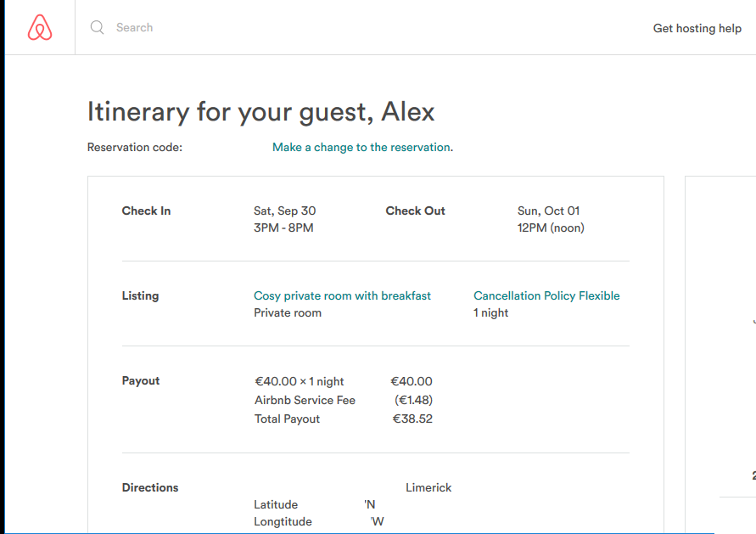Click the Directions section label
The image size is (756, 534).
(x=150, y=488)
